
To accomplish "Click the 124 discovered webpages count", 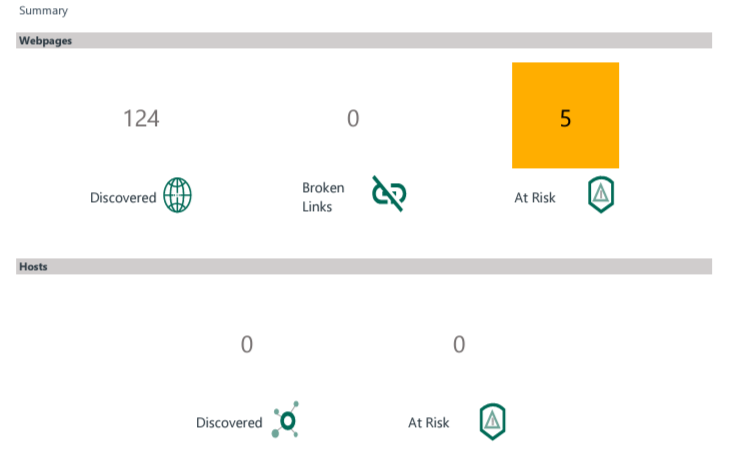I will click(x=141, y=118).
